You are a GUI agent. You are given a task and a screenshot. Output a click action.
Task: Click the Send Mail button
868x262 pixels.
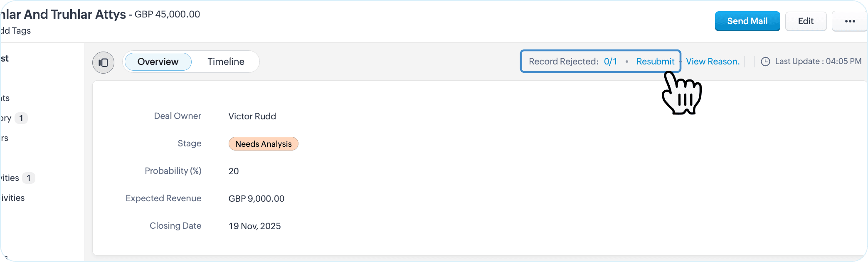pos(747,21)
